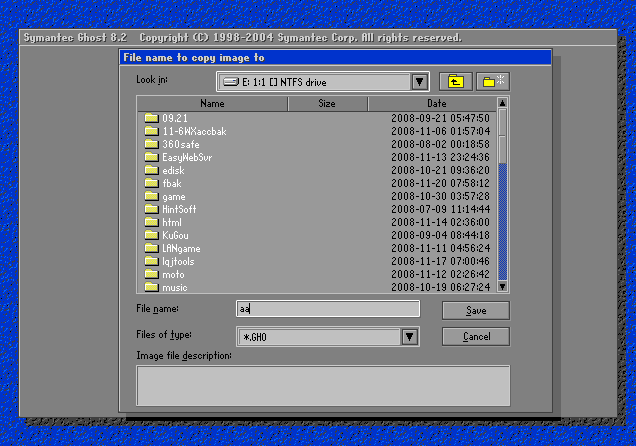The height and width of the screenshot is (446, 636).
Task: Click date 2008-11-20 07:58:12
Action: [440, 183]
